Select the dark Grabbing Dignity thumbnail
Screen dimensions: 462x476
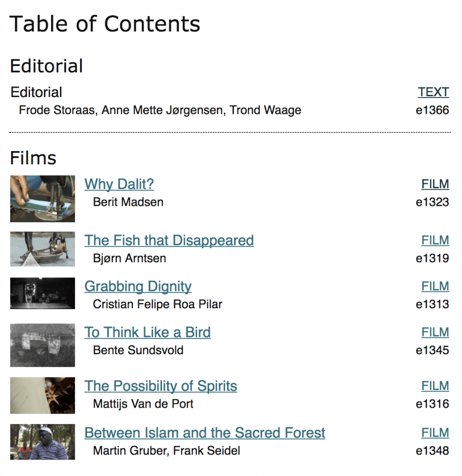tap(42, 293)
